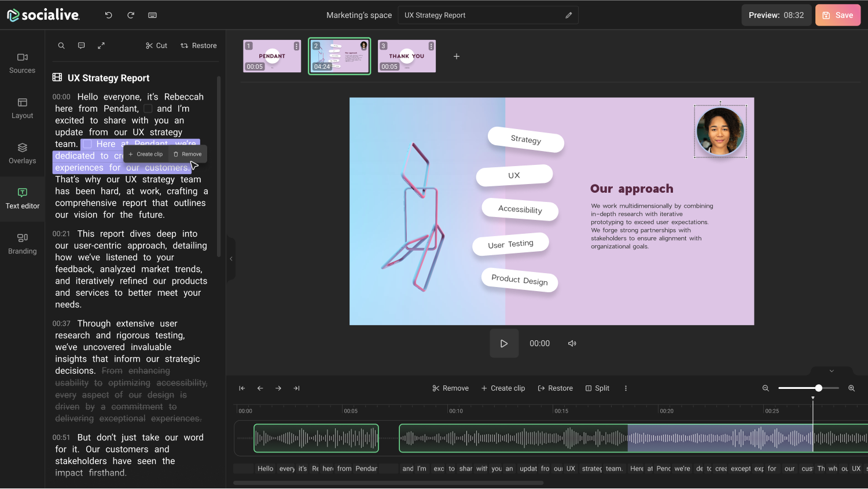
Task: Click Split in the timeline toolbar
Action: coord(597,388)
